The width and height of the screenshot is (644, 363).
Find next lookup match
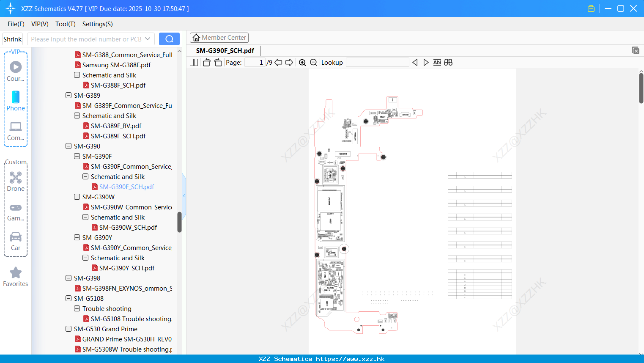(426, 63)
